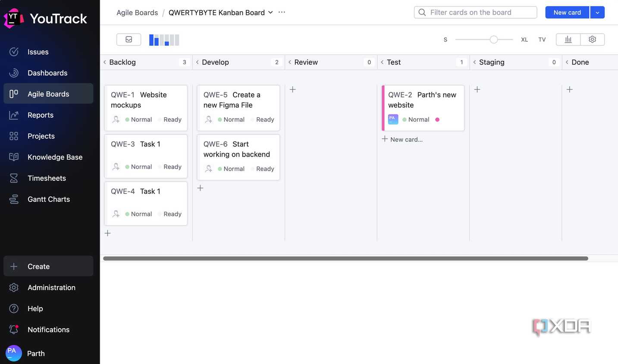The image size is (618, 364).
Task: Open Gantt Charts from sidebar
Action: [x=48, y=199]
